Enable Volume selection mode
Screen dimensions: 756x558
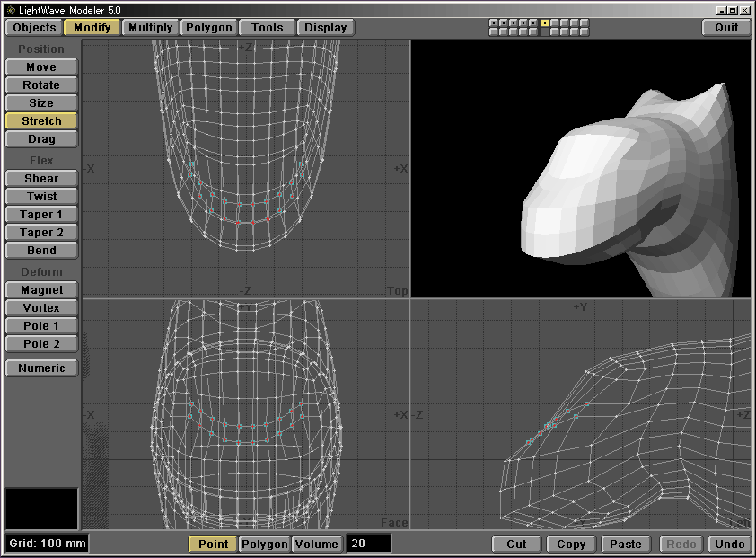tap(317, 544)
